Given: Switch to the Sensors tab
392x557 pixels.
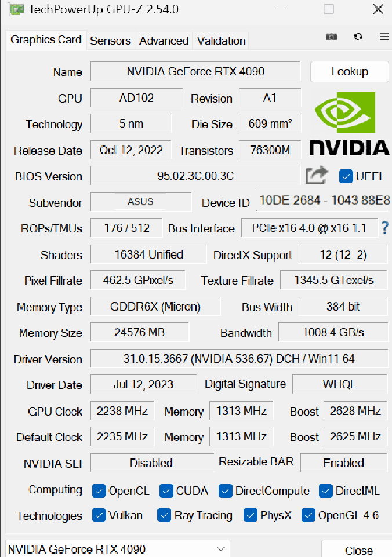Looking at the screenshot, I should click(110, 41).
